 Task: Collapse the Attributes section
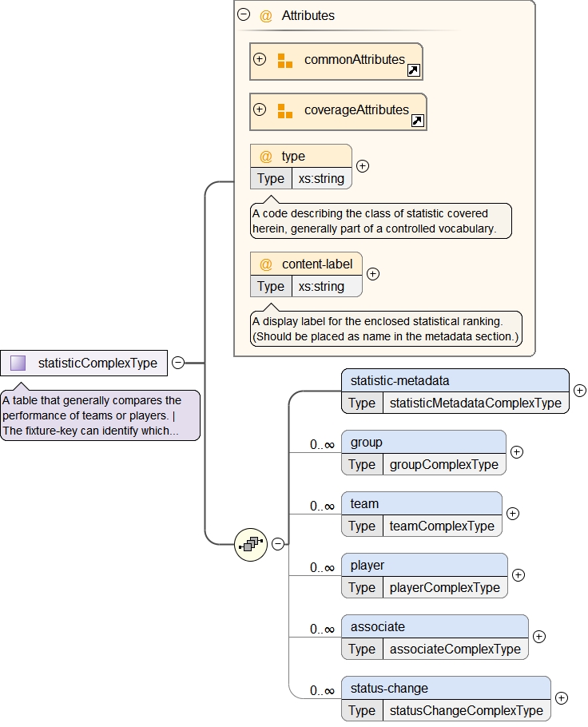click(244, 14)
